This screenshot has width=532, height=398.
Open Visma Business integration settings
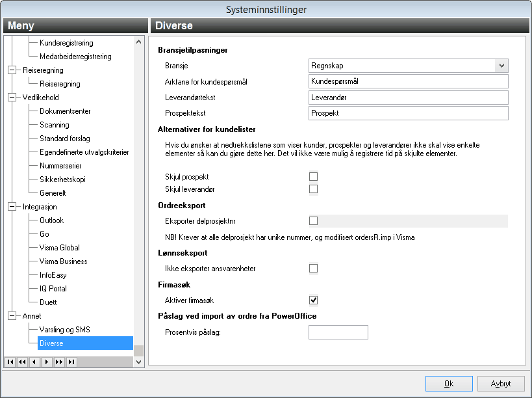[64, 261]
